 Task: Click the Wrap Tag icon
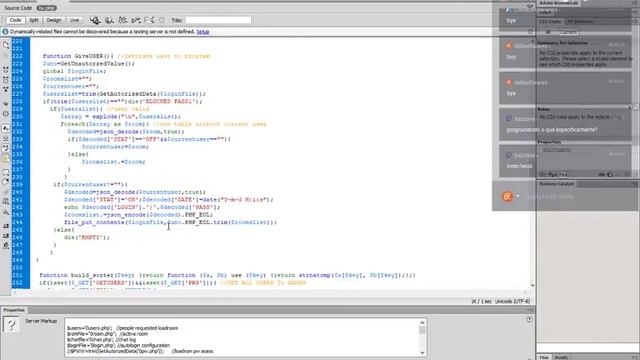pyautogui.click(x=6, y=192)
